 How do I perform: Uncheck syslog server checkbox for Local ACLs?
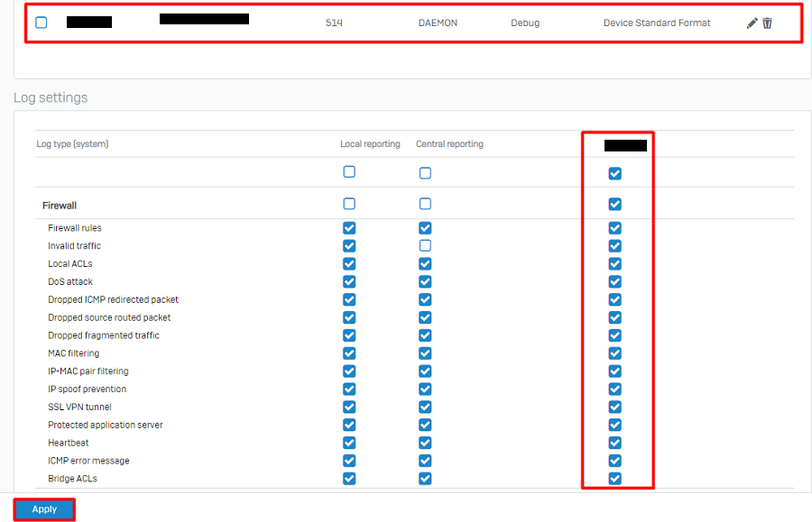click(x=615, y=264)
